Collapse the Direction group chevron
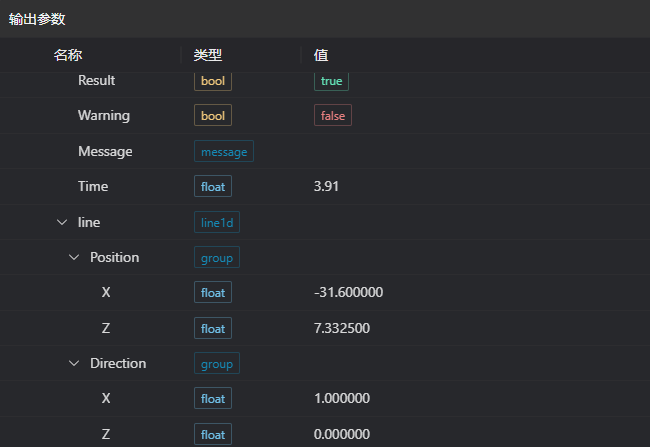 coord(73,363)
